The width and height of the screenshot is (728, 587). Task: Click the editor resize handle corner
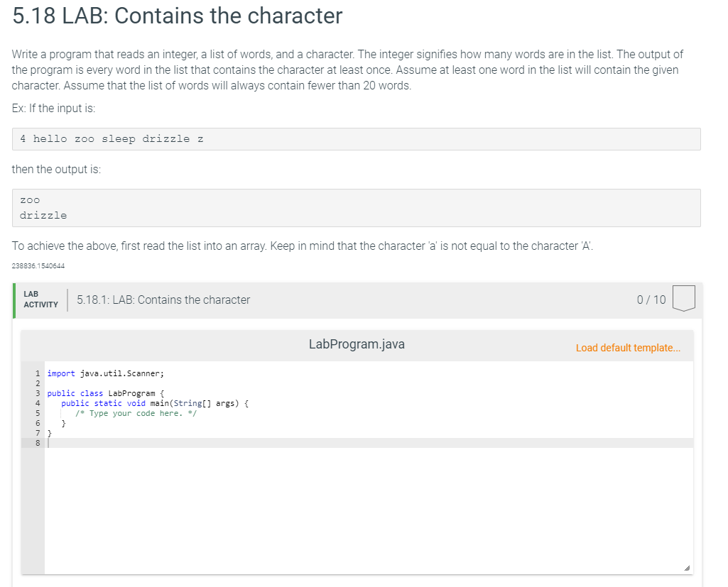click(687, 568)
